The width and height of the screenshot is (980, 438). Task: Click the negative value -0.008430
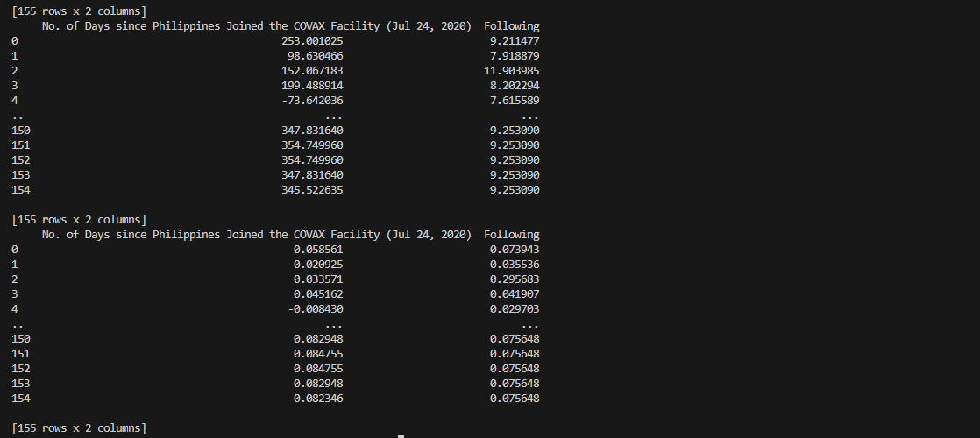coord(315,309)
